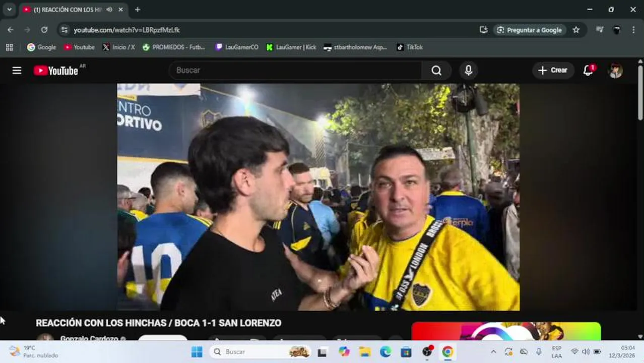The height and width of the screenshot is (363, 644).
Task: Click the video title REACCIÓN CON LOS HINCHAS
Action: click(x=158, y=323)
